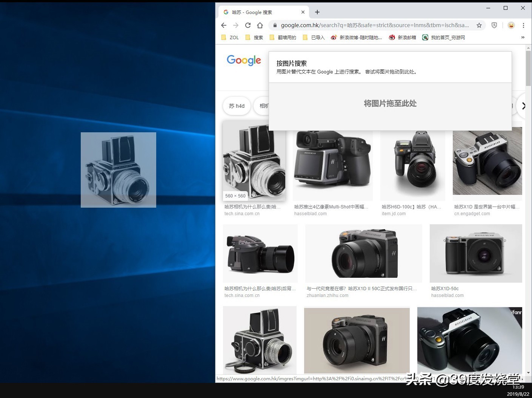Expand the bookmarks overflow chevron
The width and height of the screenshot is (532, 398).
coord(523,37)
